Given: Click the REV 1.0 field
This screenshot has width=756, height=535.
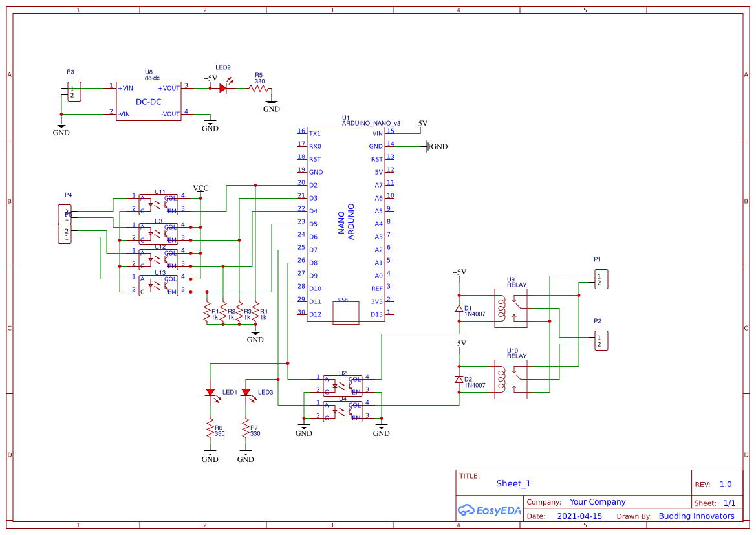Looking at the screenshot, I should click(724, 484).
